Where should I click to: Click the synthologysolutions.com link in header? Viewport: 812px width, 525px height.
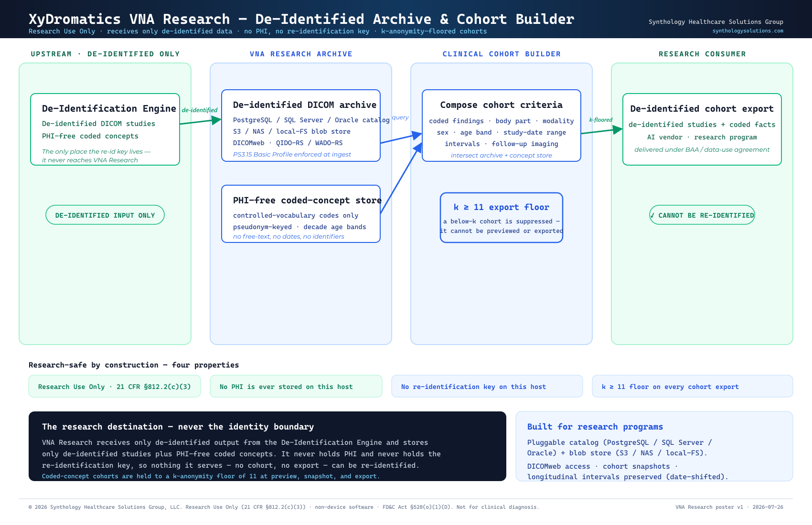(748, 31)
